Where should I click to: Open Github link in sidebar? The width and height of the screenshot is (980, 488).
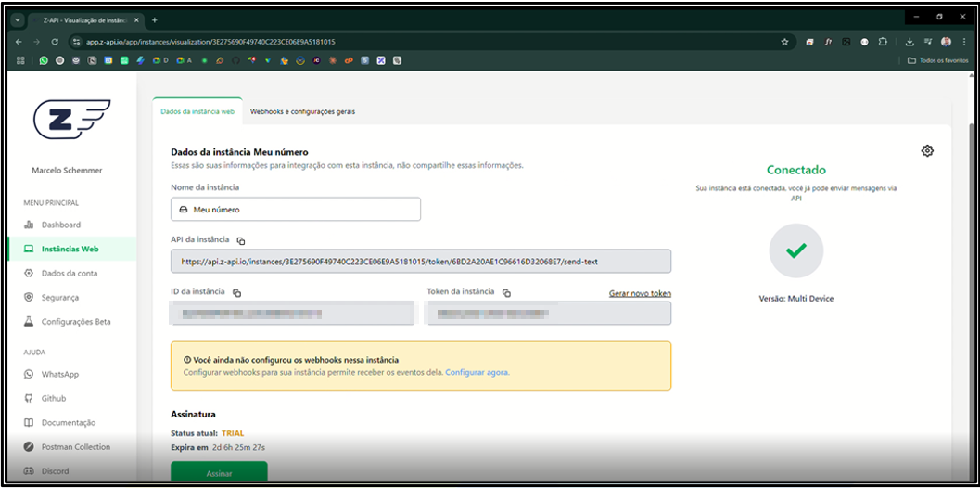coord(54,399)
